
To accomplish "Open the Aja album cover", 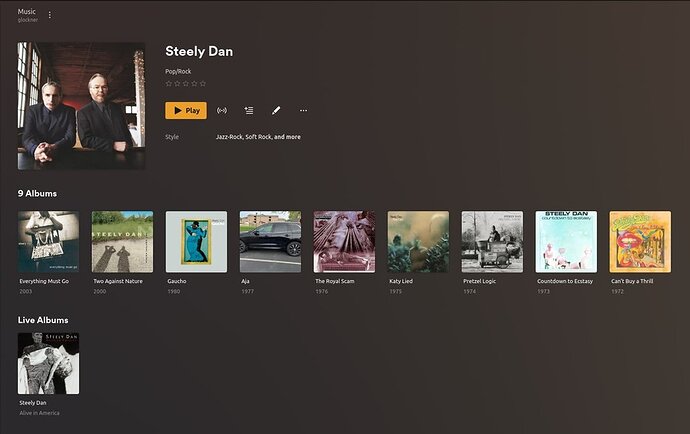I will (270, 242).
